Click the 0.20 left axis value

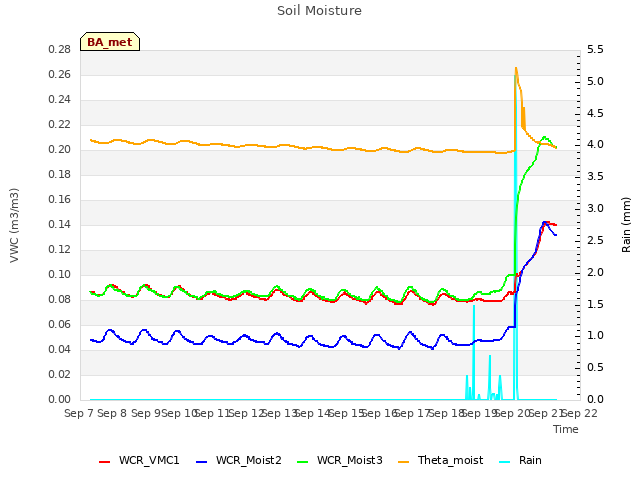[x=60, y=149]
